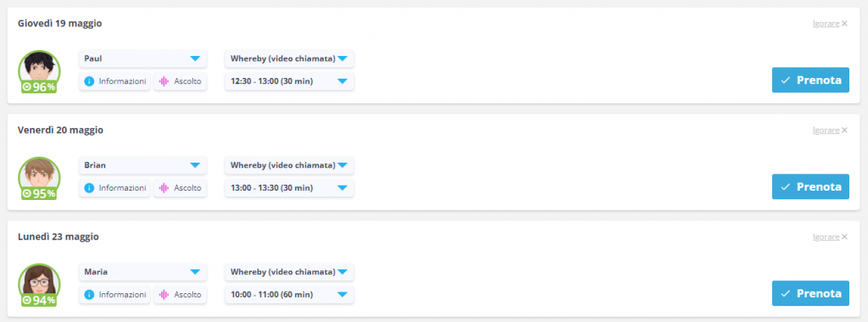Viewport: 868px width, 322px height.
Task: Play Ascolto audio sample for Maria
Action: click(181, 295)
